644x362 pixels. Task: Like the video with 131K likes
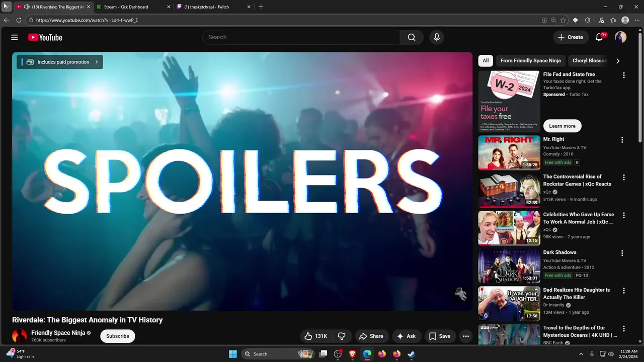tap(316, 336)
